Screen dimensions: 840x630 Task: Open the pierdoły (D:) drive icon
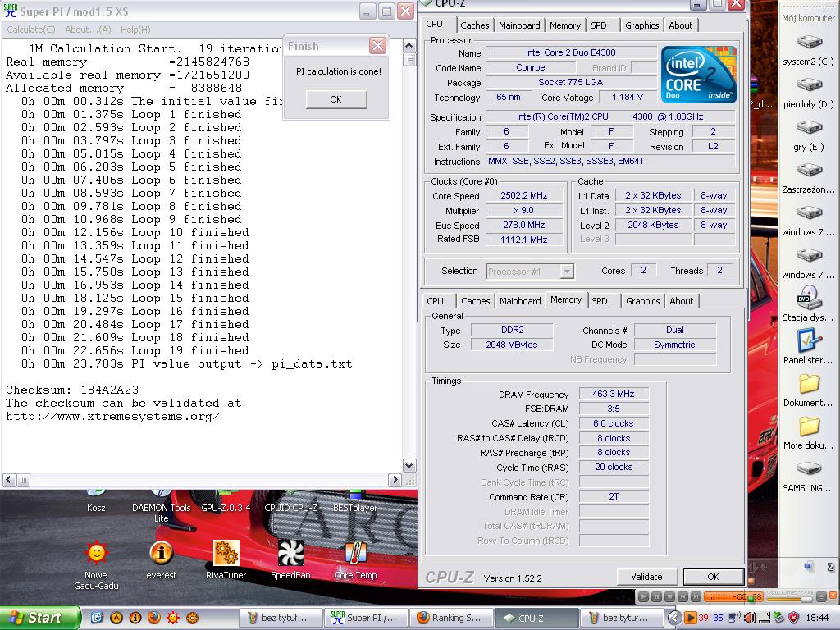(x=808, y=85)
